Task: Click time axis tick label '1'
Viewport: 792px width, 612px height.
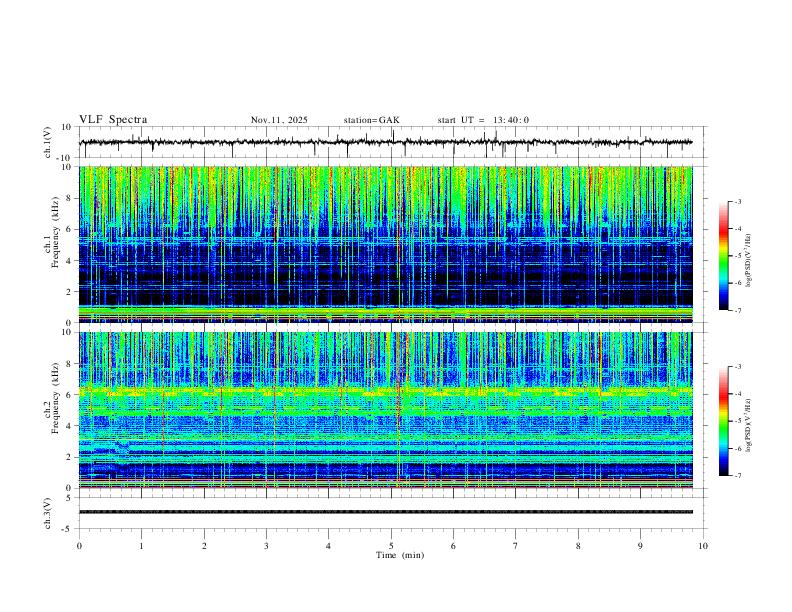Action: click(x=141, y=546)
